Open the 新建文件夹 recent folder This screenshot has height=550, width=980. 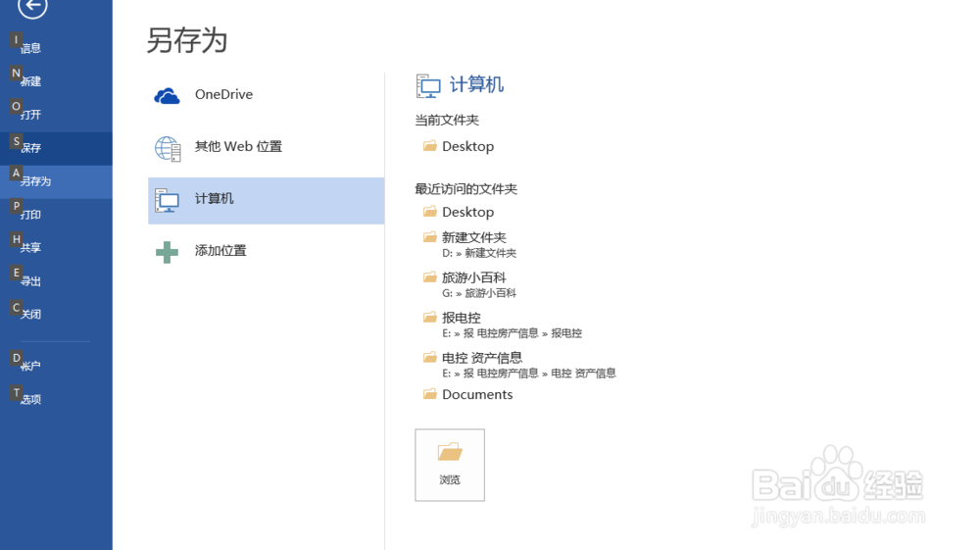[x=473, y=237]
